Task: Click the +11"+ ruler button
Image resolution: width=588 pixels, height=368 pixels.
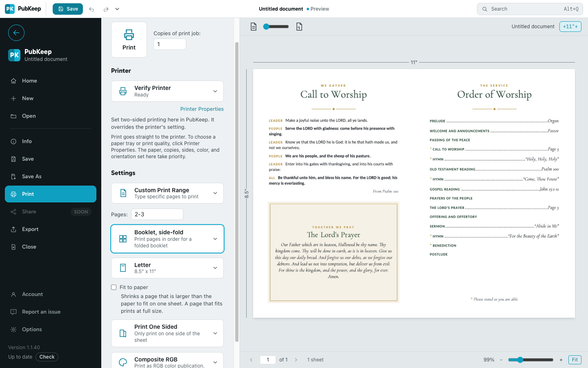Action: [570, 27]
